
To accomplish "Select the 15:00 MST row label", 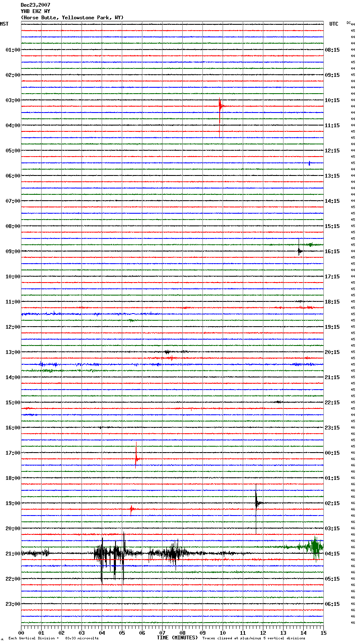I will pyautogui.click(x=13, y=403).
